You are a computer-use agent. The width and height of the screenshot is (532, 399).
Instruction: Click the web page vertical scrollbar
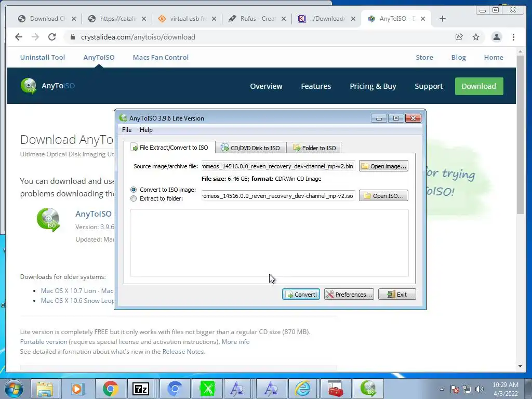click(x=520, y=136)
